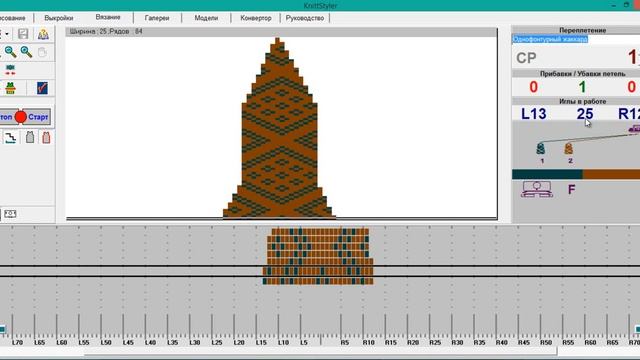Click the grayed-out paste clipboard icon
The height and width of the screenshot is (360, 640).
42,52
